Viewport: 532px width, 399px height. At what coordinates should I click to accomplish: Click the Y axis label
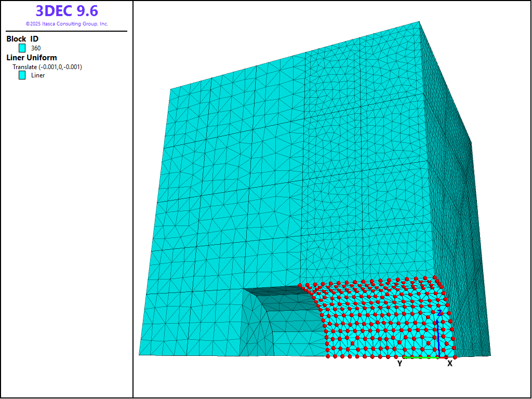400,364
